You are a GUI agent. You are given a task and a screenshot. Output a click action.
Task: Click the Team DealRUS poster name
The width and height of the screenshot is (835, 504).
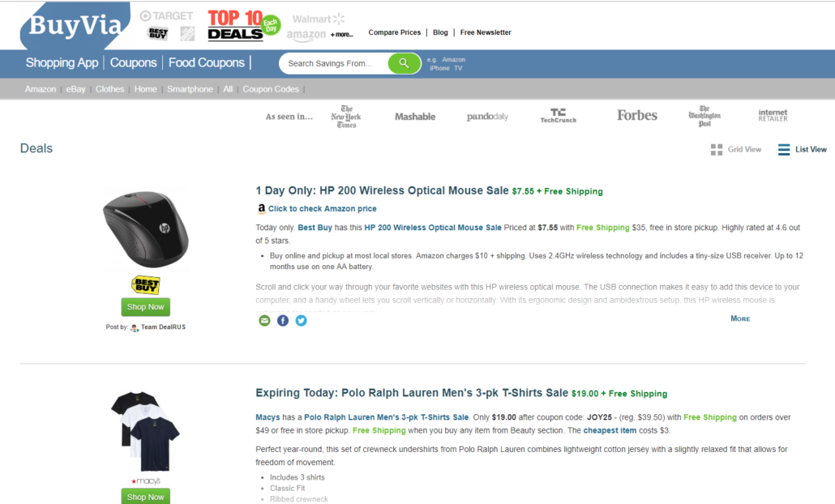click(164, 327)
